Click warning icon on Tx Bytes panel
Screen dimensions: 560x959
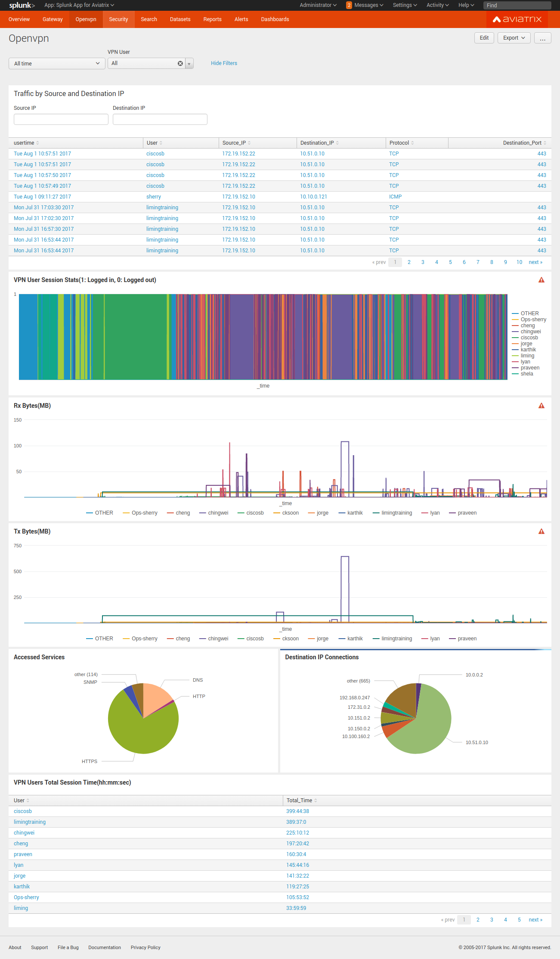[x=541, y=531]
